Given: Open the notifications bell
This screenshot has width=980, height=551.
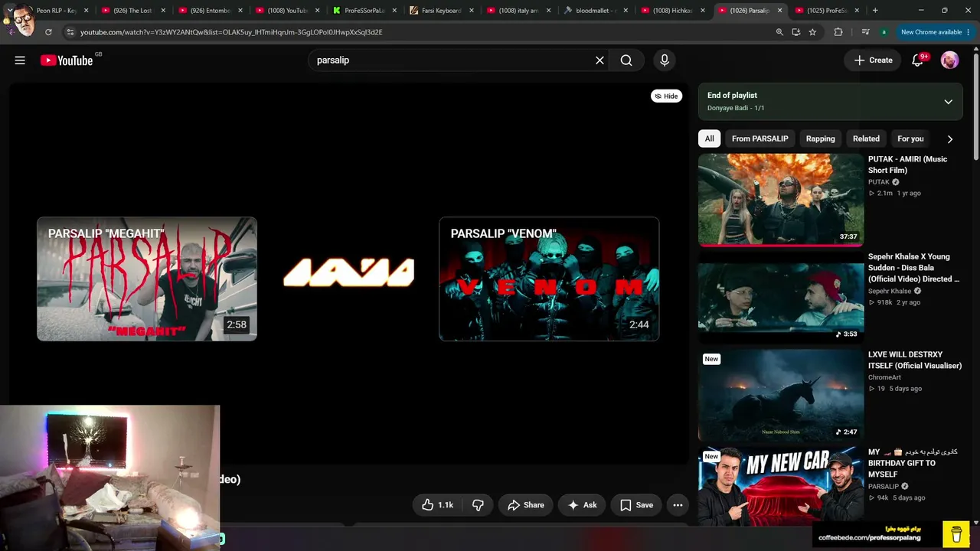Looking at the screenshot, I should pyautogui.click(x=917, y=60).
